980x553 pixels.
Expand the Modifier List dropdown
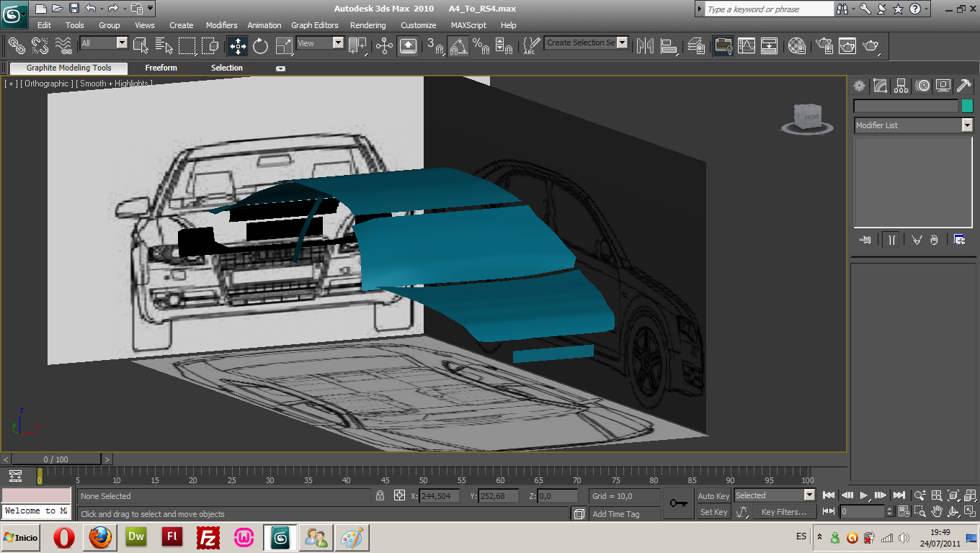click(x=966, y=125)
